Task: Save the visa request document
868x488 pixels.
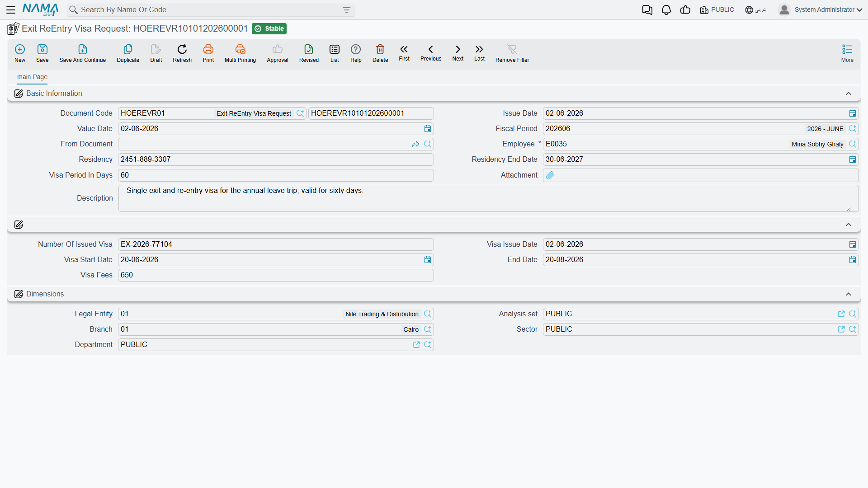Action: pos(42,53)
